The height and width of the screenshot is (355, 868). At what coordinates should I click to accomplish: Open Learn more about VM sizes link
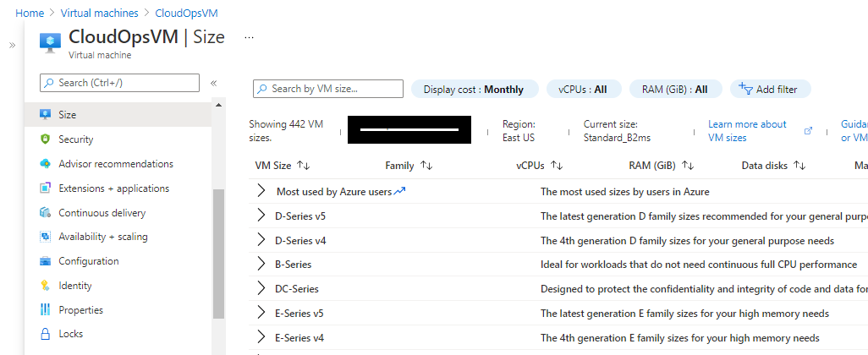747,131
